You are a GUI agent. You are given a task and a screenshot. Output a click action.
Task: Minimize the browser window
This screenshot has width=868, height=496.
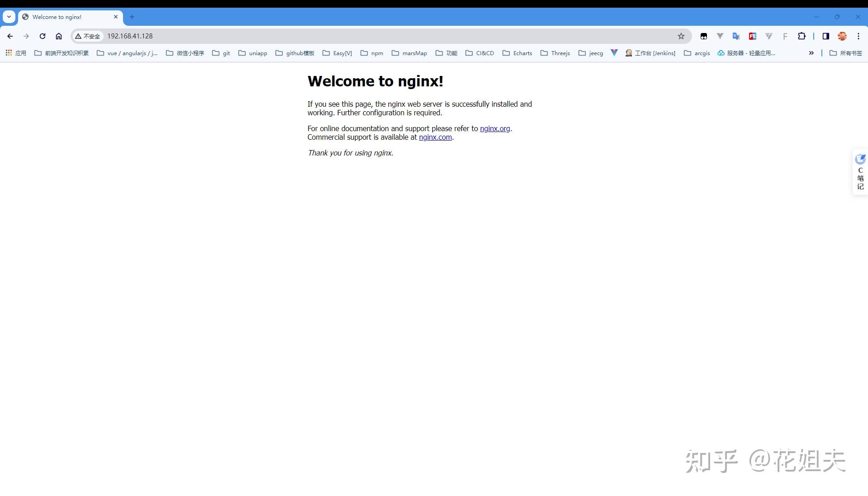click(816, 17)
